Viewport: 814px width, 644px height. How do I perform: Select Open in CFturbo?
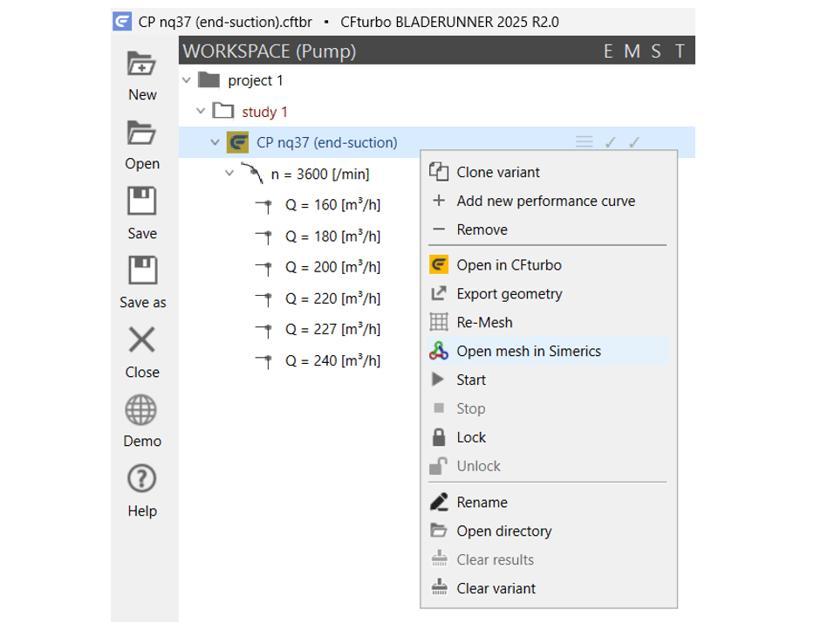(x=548, y=265)
